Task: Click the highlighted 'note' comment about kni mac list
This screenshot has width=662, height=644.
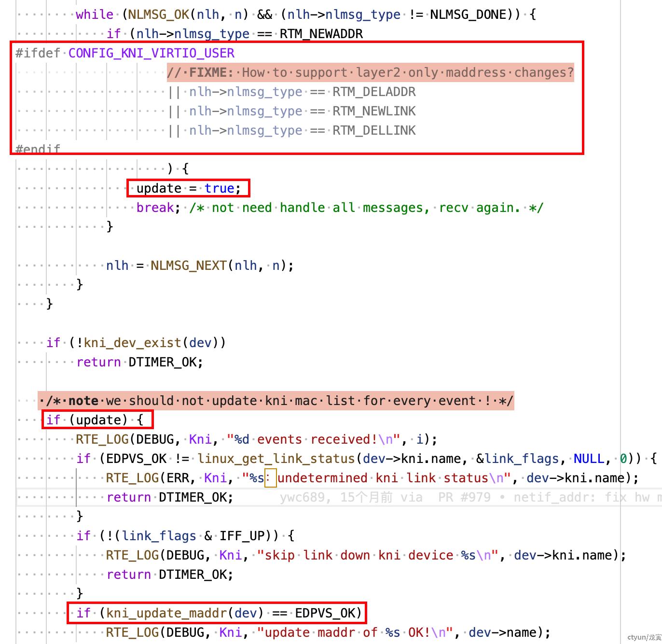Action: pyautogui.click(x=276, y=401)
